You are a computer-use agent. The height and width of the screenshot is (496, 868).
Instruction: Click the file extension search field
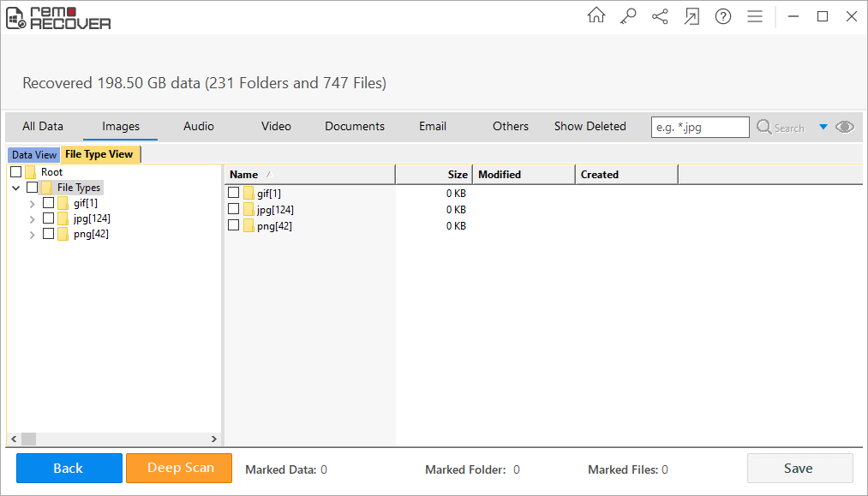tap(700, 128)
